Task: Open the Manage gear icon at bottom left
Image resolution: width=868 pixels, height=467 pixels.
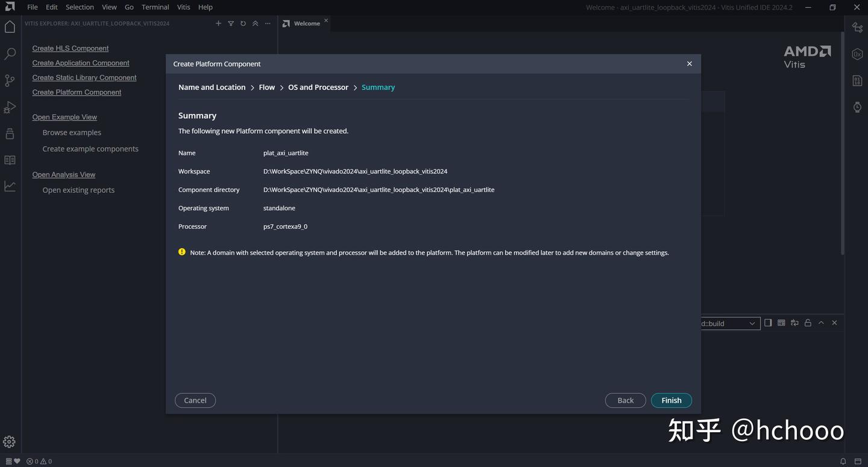Action: pos(9,442)
